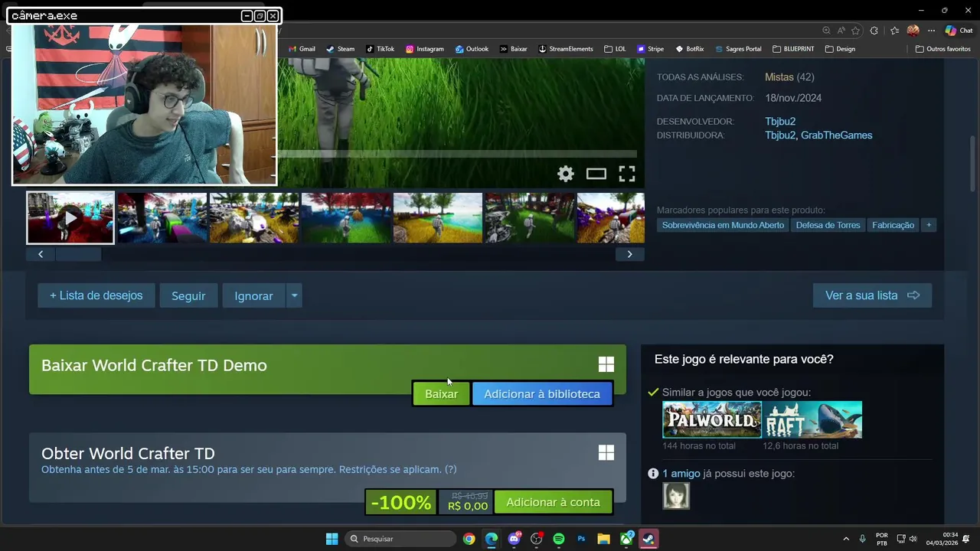The image size is (980, 551).
Task: Enter fullscreen on the video player
Action: (x=627, y=174)
